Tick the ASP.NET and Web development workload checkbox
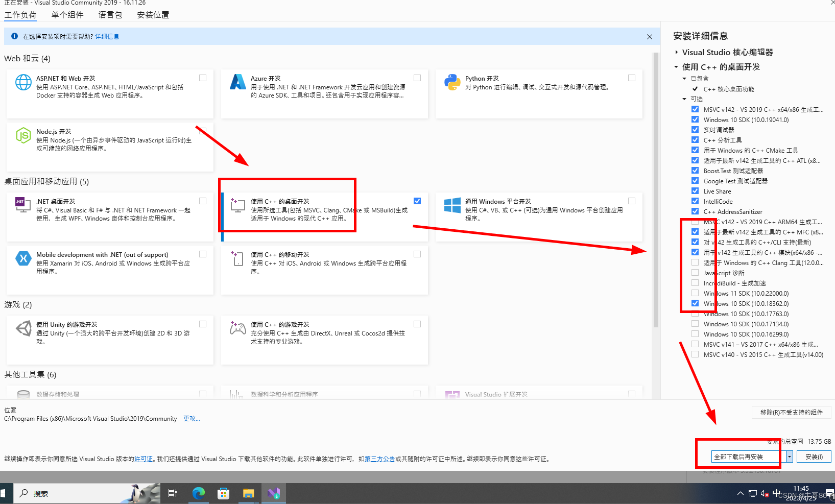 (203, 78)
